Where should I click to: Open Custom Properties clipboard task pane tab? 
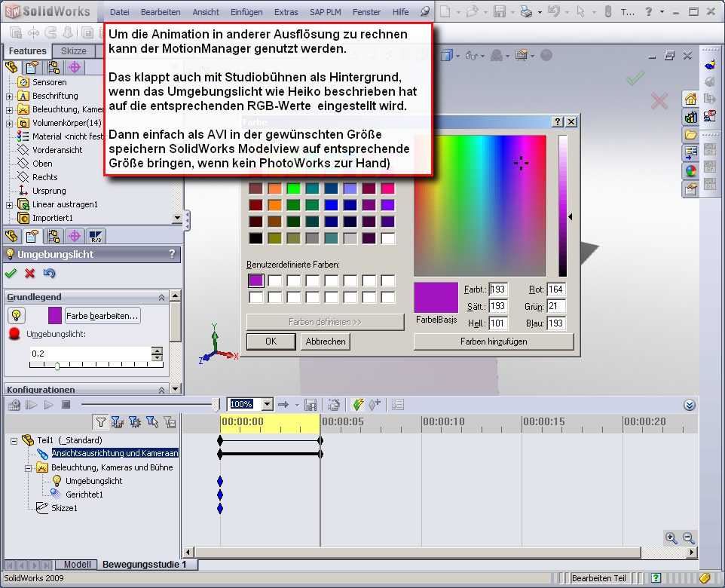[691, 188]
